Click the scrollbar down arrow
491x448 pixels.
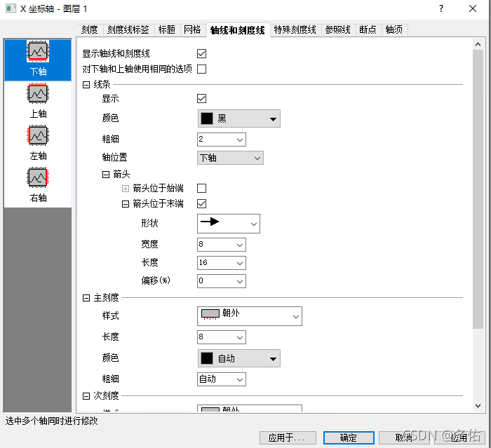[x=478, y=406]
